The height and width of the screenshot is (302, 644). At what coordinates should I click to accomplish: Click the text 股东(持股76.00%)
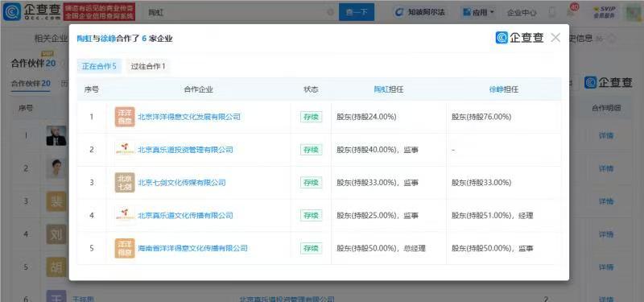pyautogui.click(x=481, y=117)
